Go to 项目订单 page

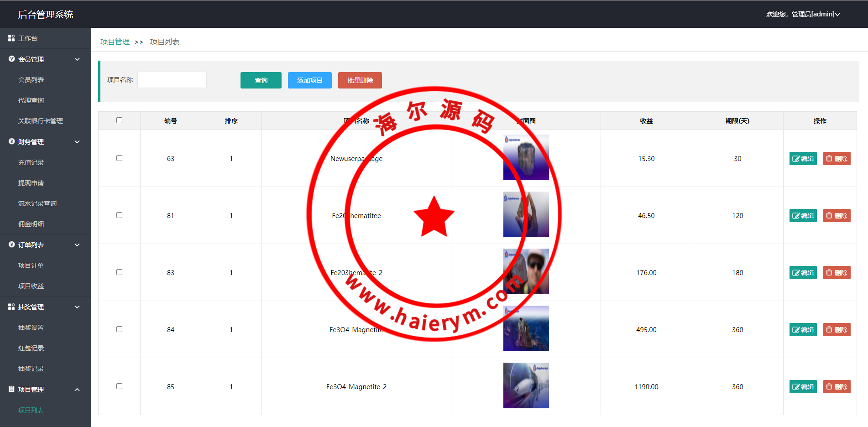tap(31, 266)
